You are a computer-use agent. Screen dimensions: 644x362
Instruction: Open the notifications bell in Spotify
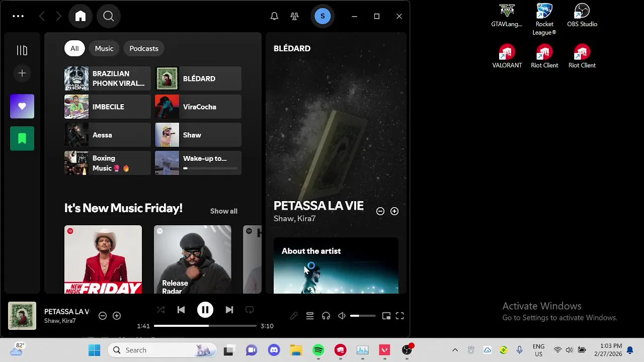click(274, 16)
